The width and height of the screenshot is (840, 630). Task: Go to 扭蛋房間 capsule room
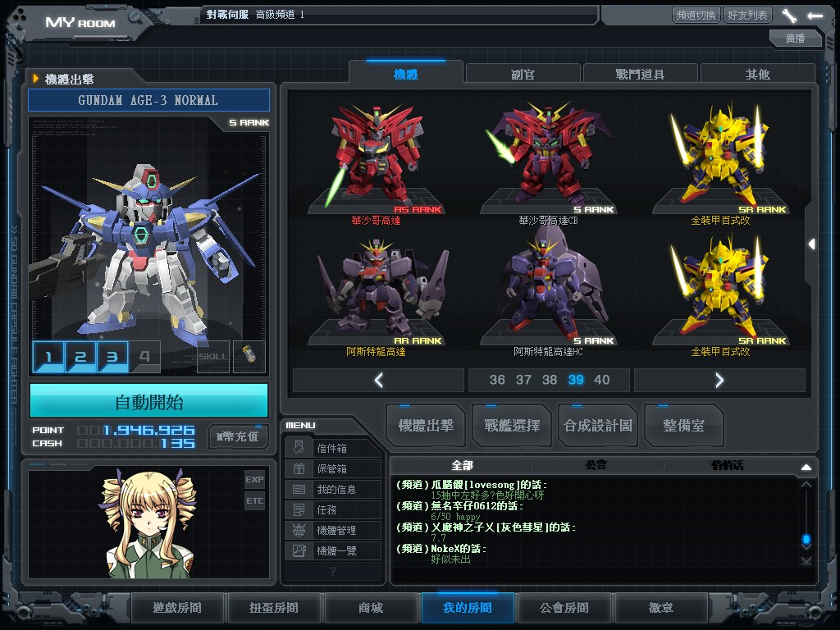click(x=274, y=608)
